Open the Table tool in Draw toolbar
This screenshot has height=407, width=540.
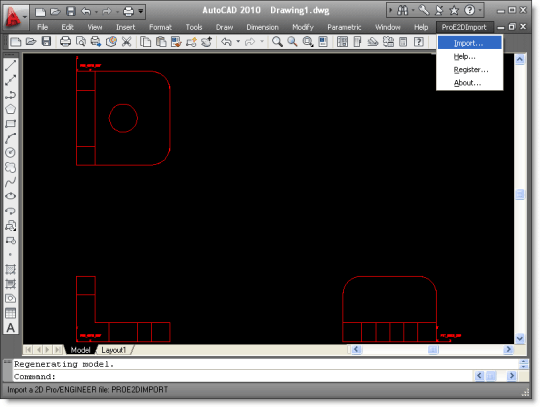[x=11, y=313]
